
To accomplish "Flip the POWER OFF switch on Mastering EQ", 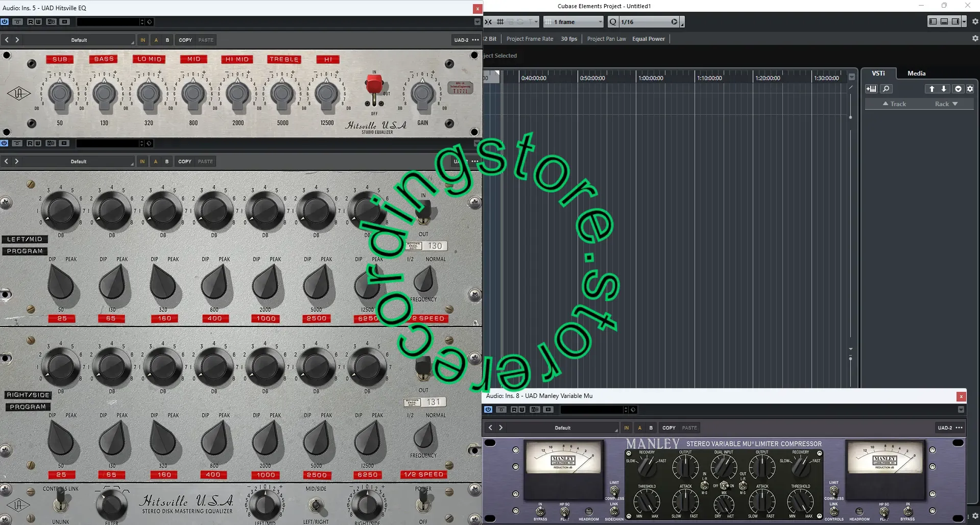I will (x=423, y=502).
